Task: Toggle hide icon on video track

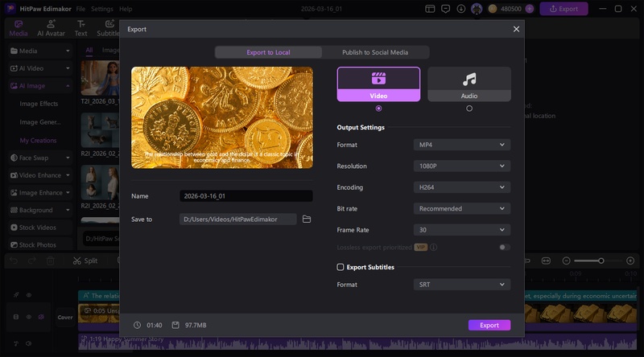Action: 41,317
